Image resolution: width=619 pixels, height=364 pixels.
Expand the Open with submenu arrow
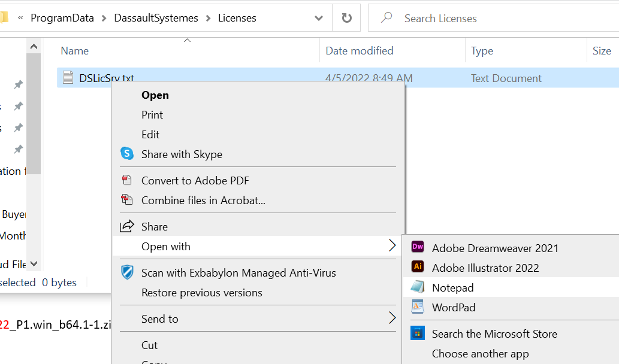392,245
